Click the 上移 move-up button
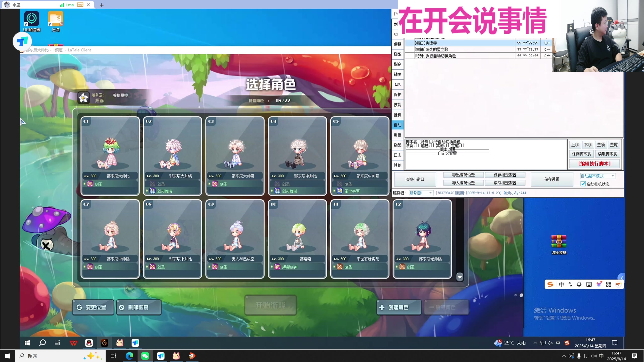This screenshot has width=644, height=362. (x=575, y=145)
